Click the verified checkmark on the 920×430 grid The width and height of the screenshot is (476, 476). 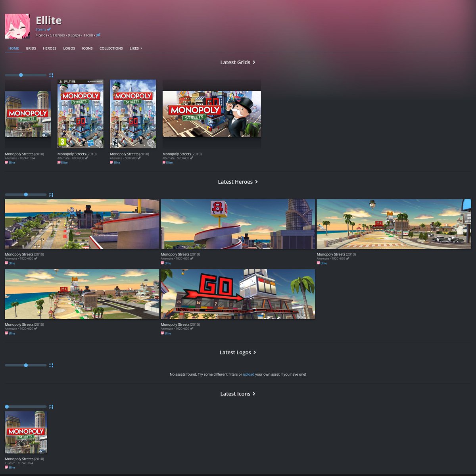pyautogui.click(x=192, y=158)
